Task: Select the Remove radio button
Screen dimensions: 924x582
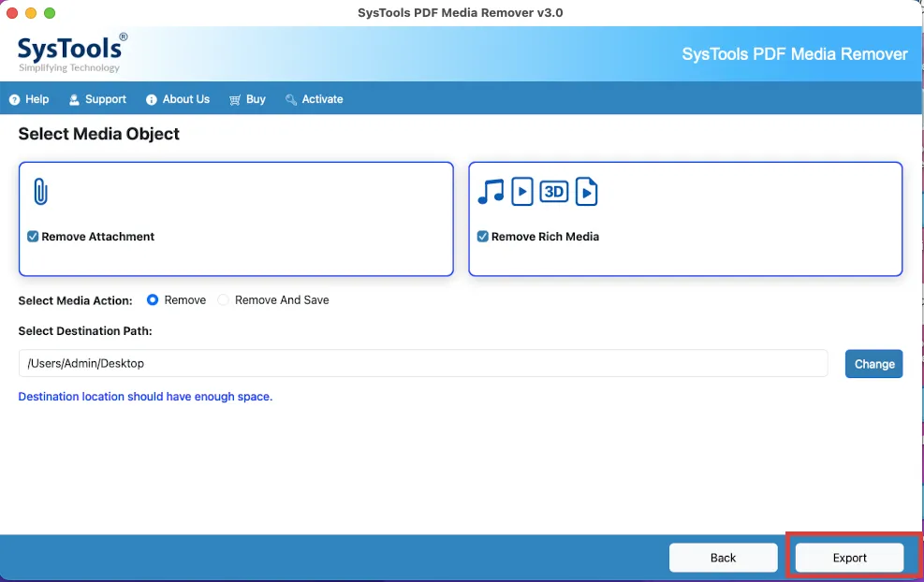Action: 153,299
